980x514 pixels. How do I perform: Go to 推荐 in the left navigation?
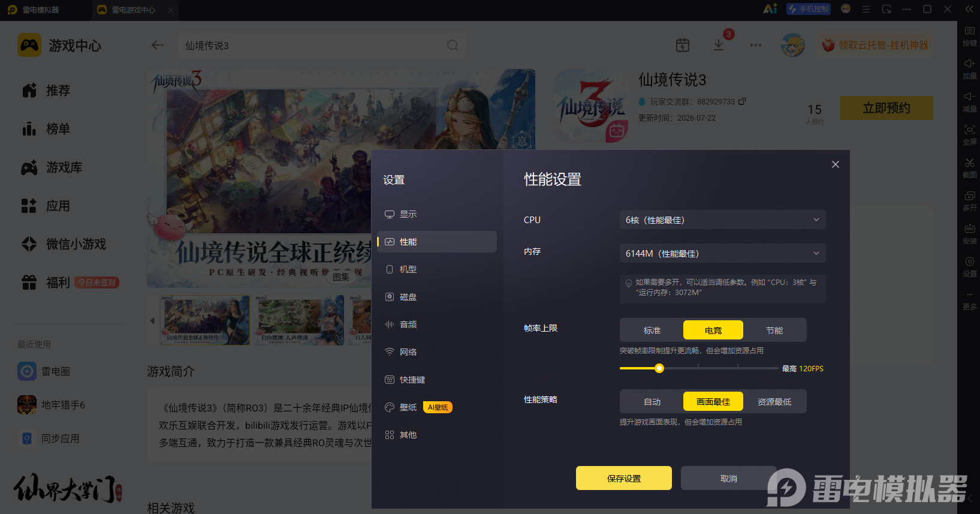[x=46, y=91]
